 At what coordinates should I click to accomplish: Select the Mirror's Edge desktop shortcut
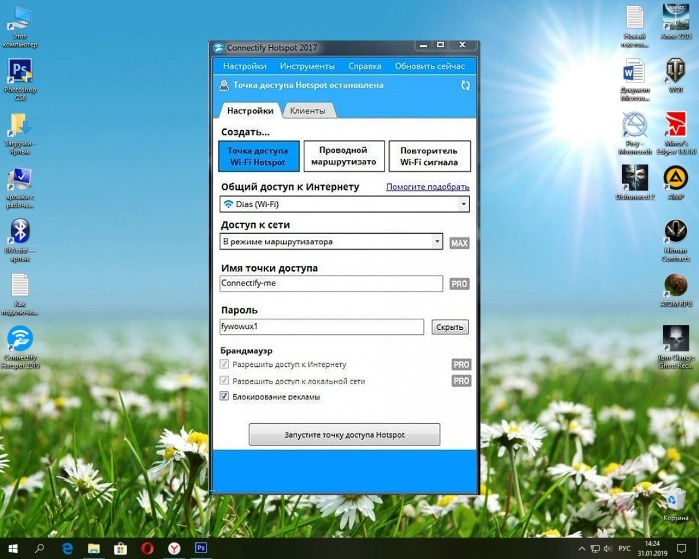(676, 133)
